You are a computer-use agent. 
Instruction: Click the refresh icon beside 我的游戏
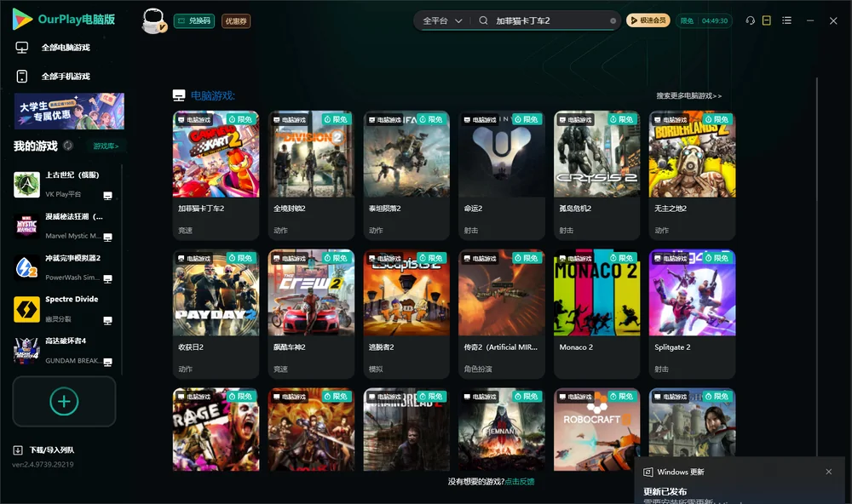pyautogui.click(x=68, y=146)
